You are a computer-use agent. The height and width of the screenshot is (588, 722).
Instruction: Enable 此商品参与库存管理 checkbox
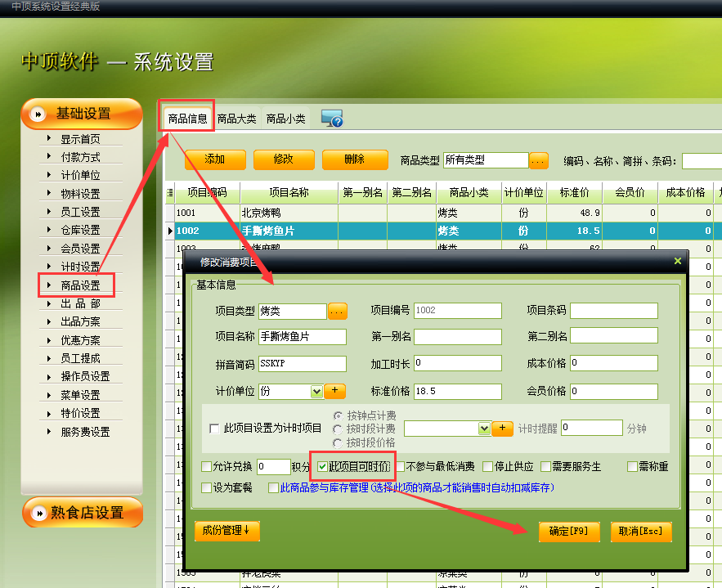point(274,487)
